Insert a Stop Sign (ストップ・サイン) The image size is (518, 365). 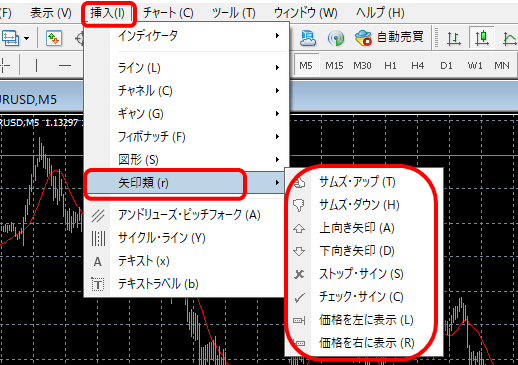pyautogui.click(x=364, y=274)
